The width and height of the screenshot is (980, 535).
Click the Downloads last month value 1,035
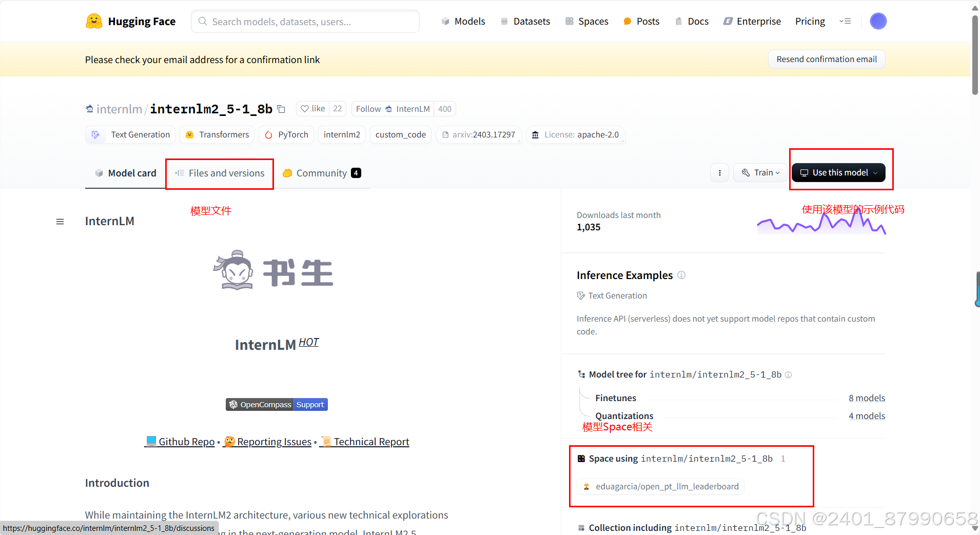589,227
